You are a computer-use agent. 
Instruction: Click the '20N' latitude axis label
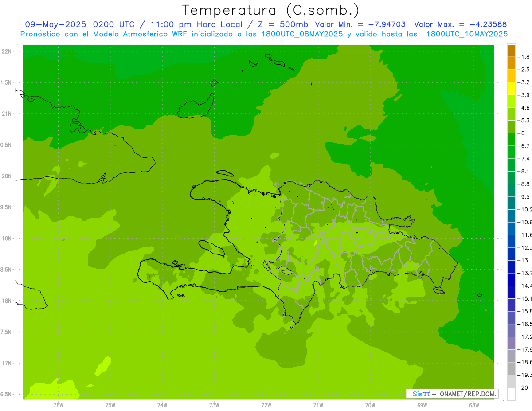coord(8,176)
